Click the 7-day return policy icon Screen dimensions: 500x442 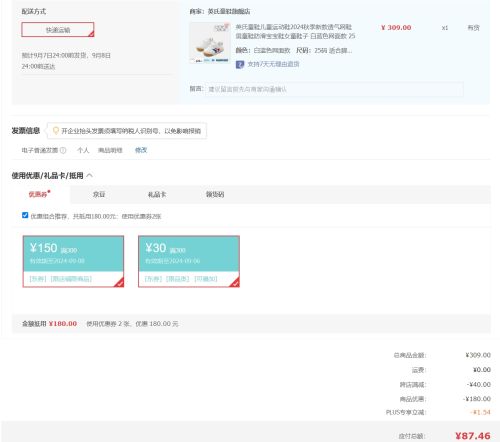(240, 64)
